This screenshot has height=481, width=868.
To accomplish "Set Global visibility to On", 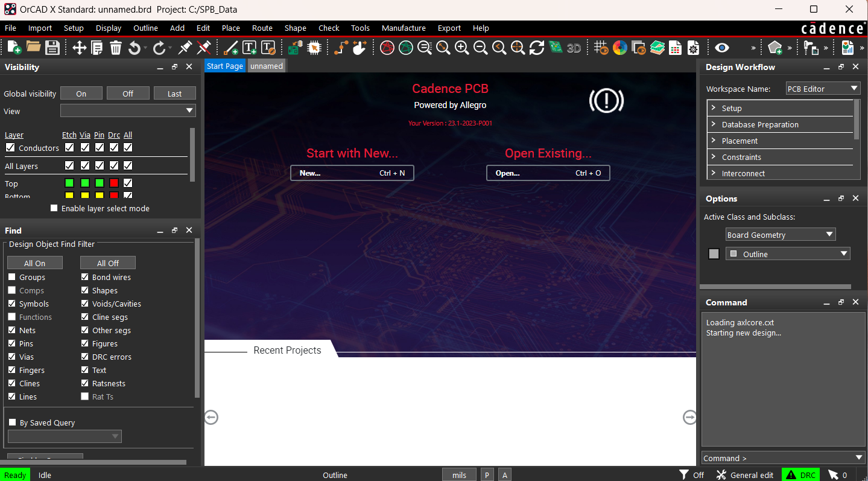I will point(81,93).
